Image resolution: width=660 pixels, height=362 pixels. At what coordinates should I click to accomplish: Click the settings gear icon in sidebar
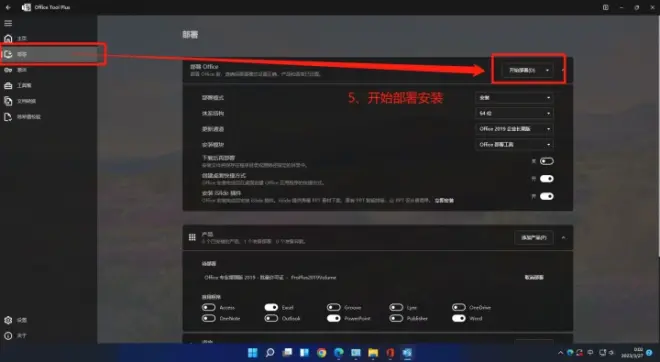pyautogui.click(x=8, y=320)
